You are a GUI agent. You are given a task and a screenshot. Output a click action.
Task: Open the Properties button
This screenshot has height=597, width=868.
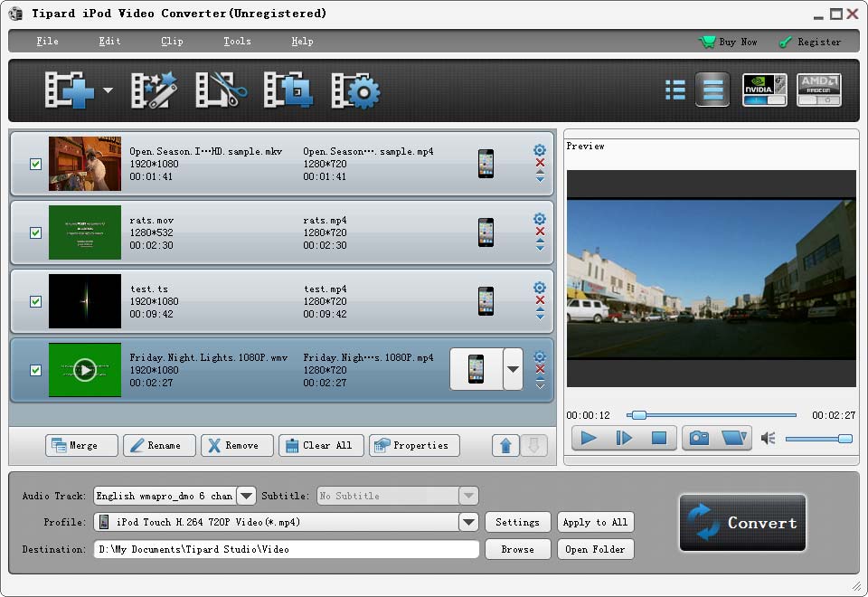point(414,445)
